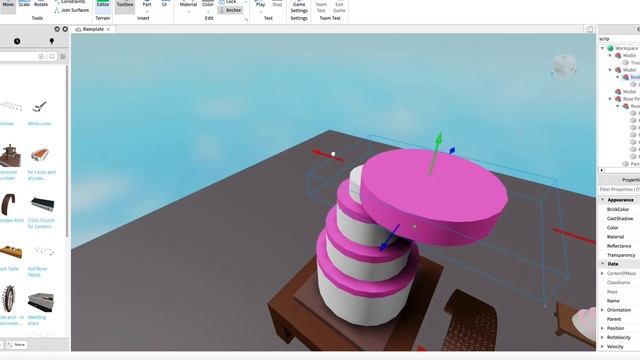Screen dimensions: 640x360
Task: Expand the CenterOfMass property
Action: tap(602, 273)
